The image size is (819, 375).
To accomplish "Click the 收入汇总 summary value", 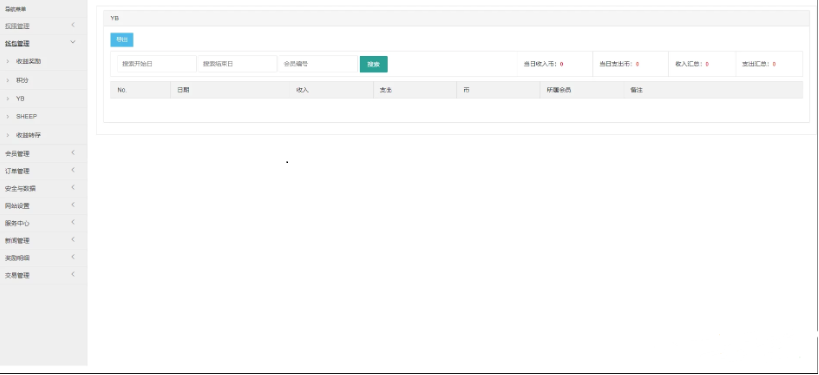I will click(707, 64).
